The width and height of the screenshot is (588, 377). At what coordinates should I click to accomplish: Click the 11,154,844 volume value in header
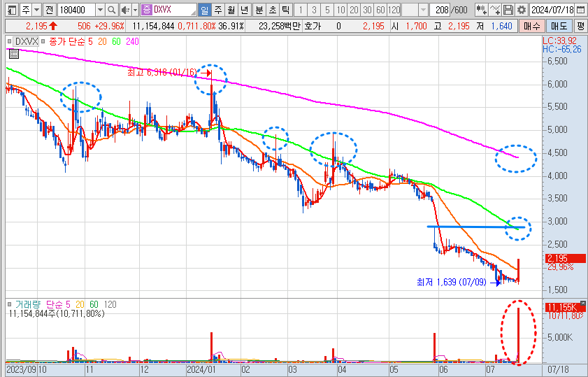point(153,27)
